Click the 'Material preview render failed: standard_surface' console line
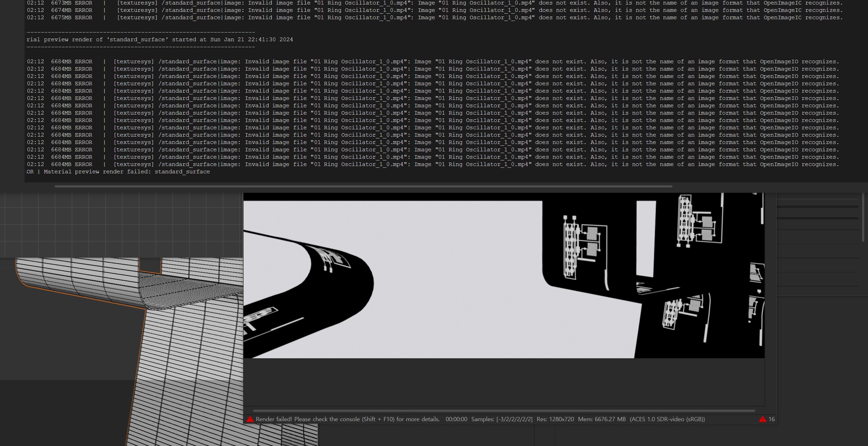 pos(119,172)
